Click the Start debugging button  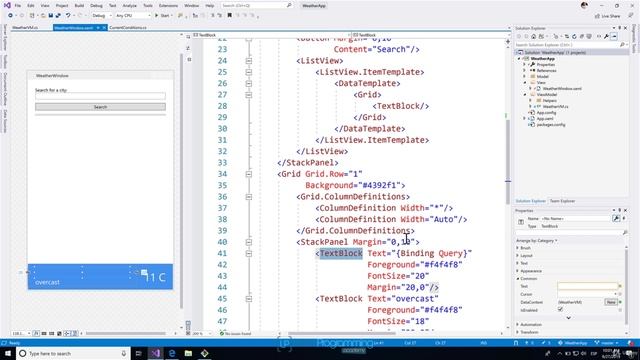coord(162,16)
